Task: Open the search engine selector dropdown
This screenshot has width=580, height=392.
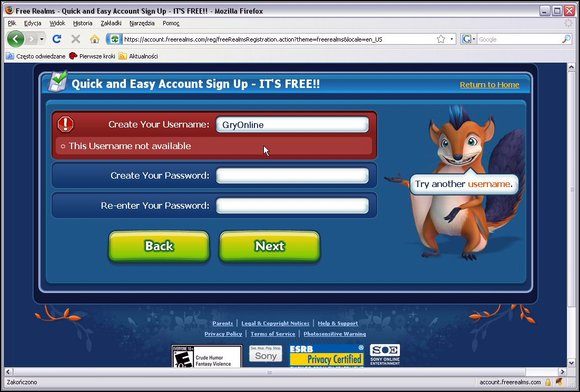Action: 469,39
